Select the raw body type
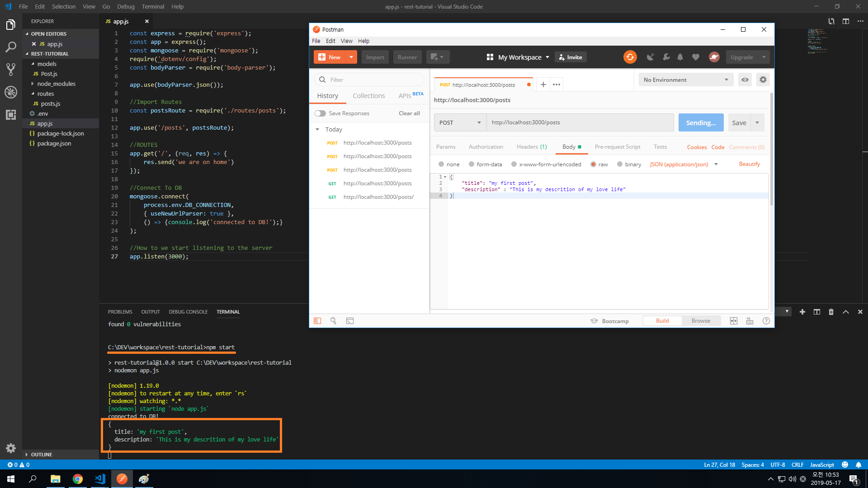 tap(593, 164)
